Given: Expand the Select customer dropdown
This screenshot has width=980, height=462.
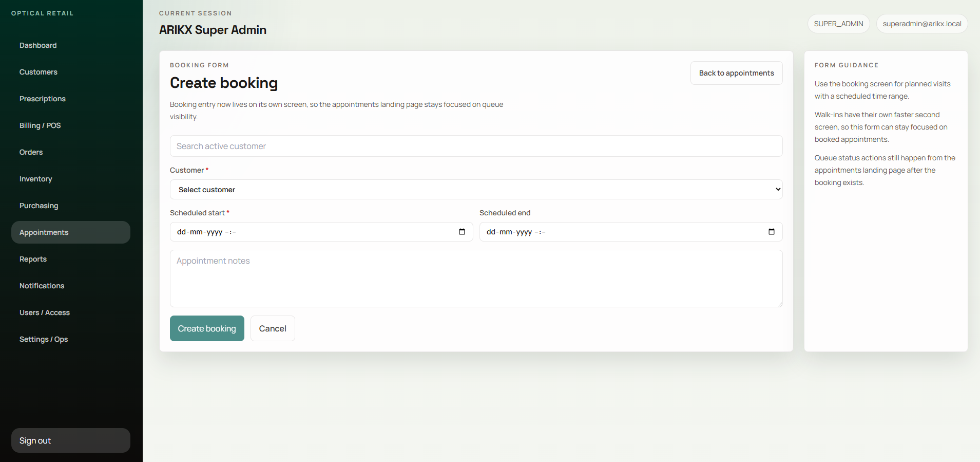Looking at the screenshot, I should point(476,190).
